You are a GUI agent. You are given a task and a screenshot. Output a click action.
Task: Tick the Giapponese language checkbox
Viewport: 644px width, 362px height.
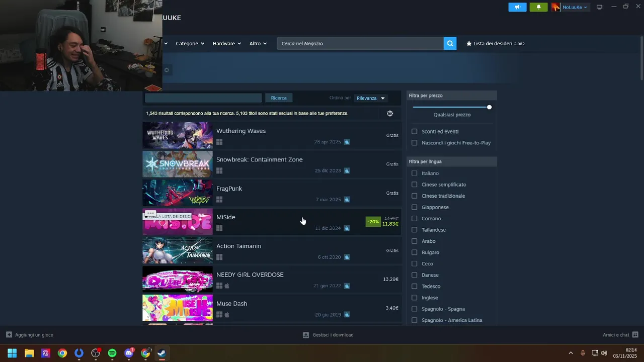coord(415,207)
